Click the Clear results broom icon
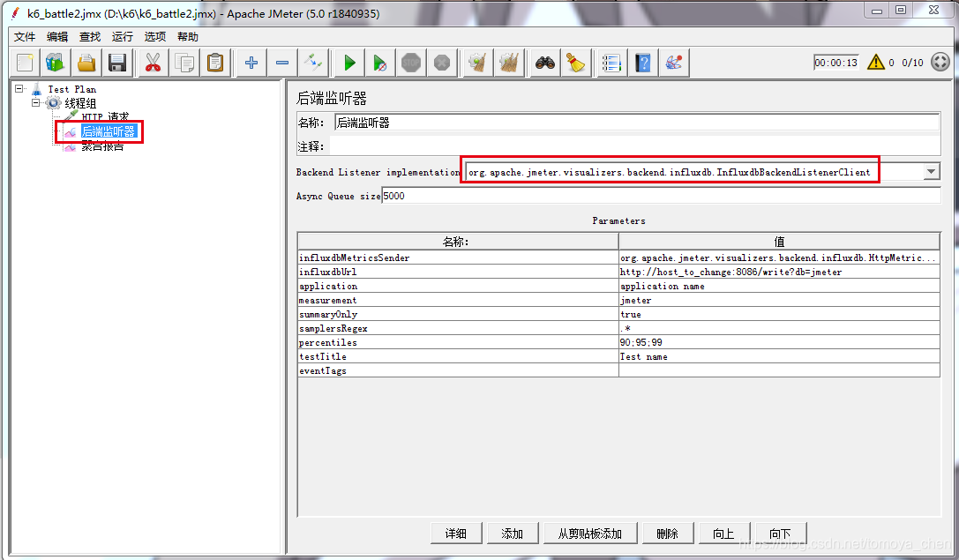Viewport: 959px width, 560px height. click(x=477, y=63)
